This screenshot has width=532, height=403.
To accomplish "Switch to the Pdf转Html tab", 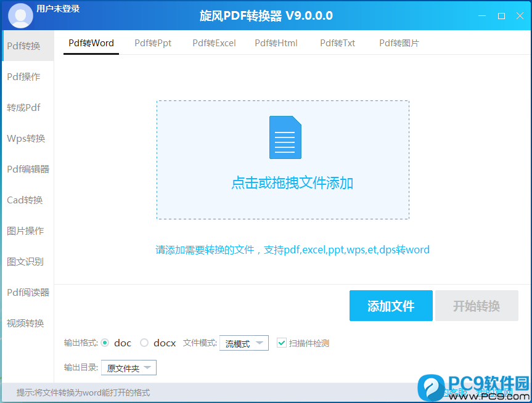I will [276, 43].
